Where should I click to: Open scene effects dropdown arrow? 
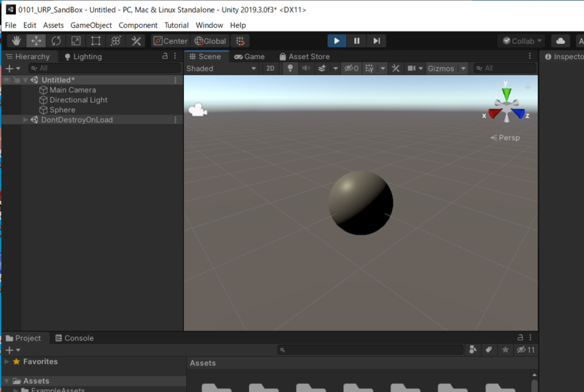[336, 69]
